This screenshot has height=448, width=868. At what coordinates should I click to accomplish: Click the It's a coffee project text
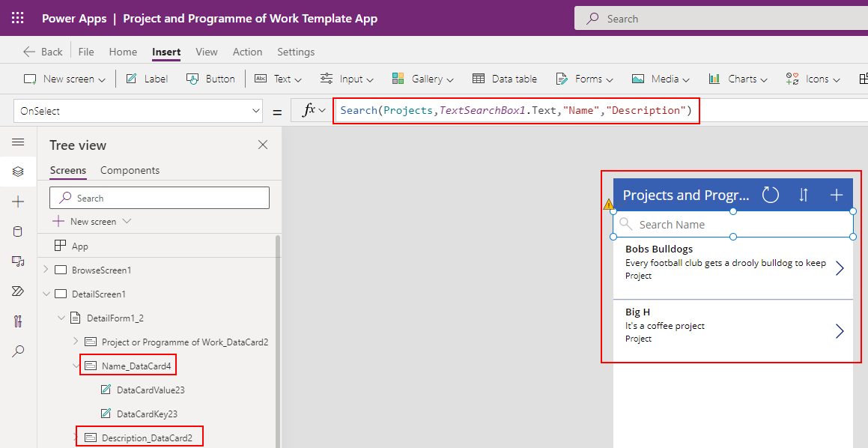[665, 326]
